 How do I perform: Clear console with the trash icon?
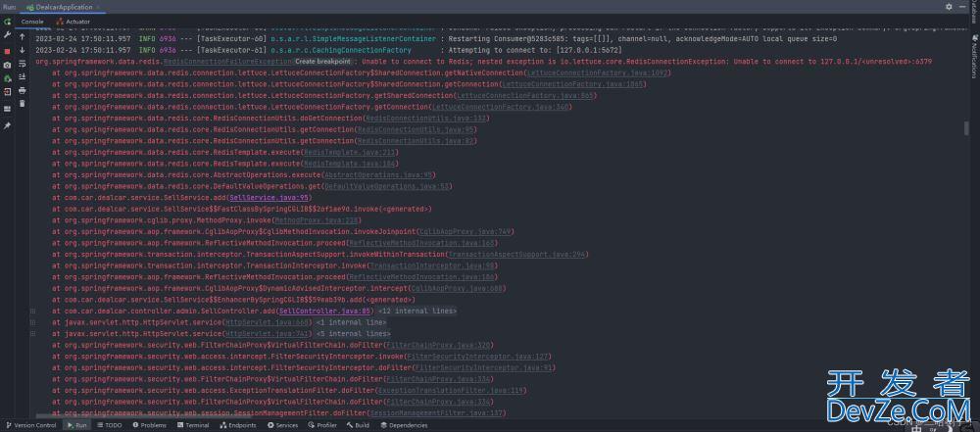[23, 104]
